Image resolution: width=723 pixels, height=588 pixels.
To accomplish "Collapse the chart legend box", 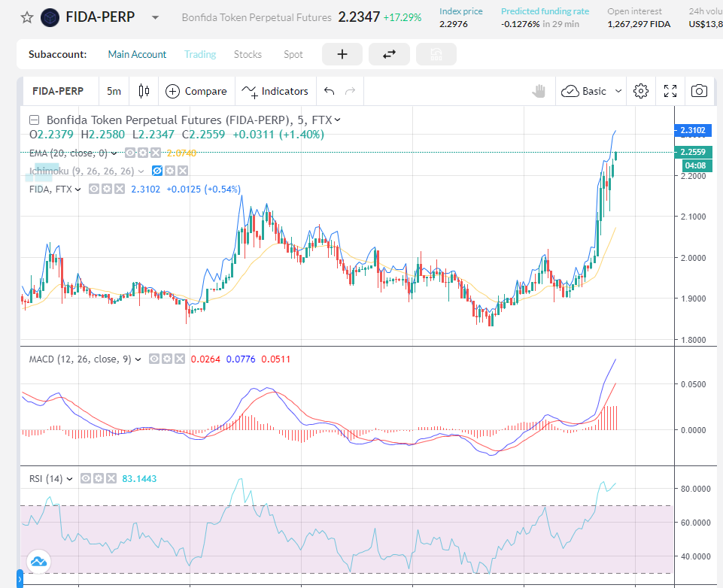I will 34,120.
